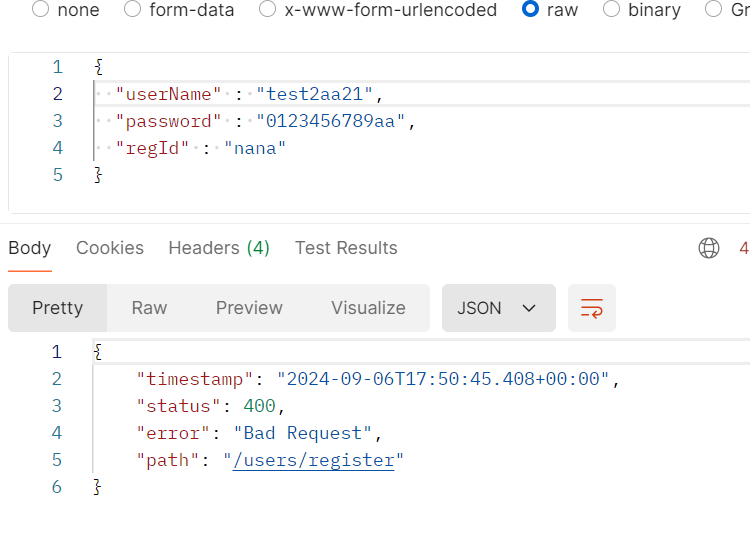Show the Preview response view
Image resolution: width=750 pixels, height=534 pixels.
click(249, 308)
